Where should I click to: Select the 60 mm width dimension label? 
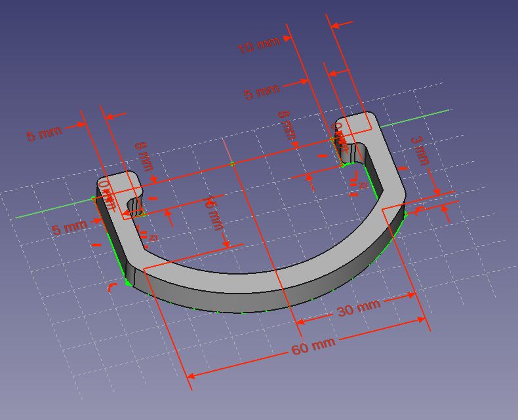[313, 346]
